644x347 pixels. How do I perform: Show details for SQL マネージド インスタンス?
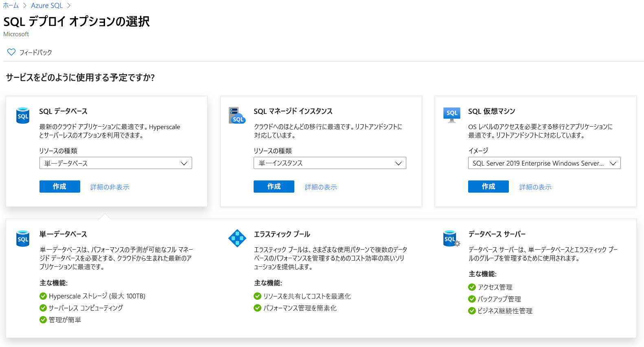coord(321,187)
